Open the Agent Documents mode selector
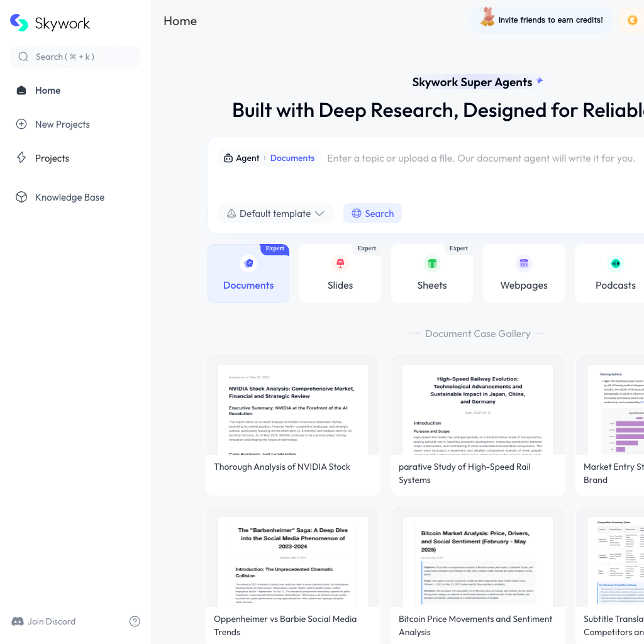 (x=269, y=158)
